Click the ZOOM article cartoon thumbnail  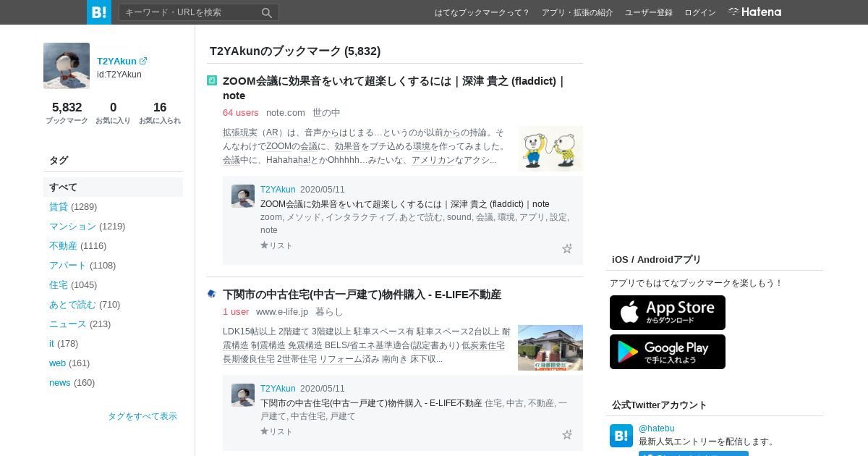pos(550,148)
